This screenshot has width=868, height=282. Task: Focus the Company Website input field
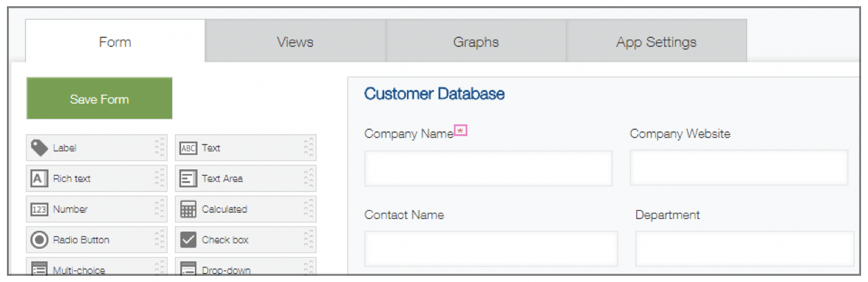point(739,168)
